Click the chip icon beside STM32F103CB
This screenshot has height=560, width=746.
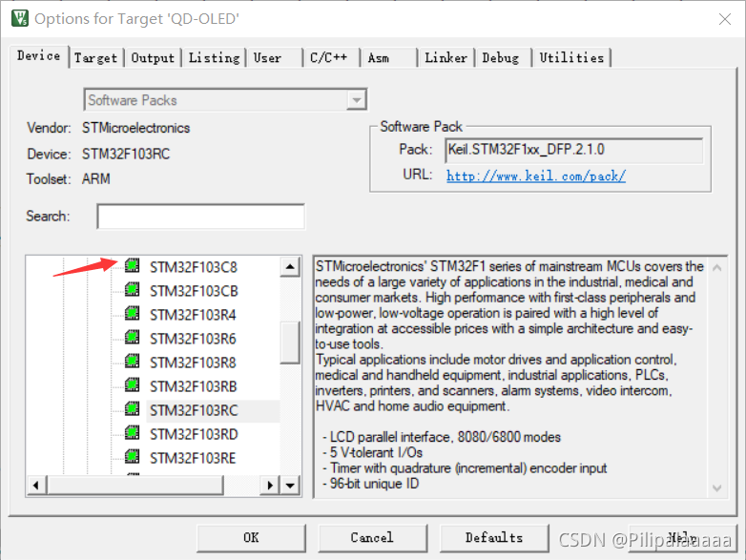pos(133,289)
